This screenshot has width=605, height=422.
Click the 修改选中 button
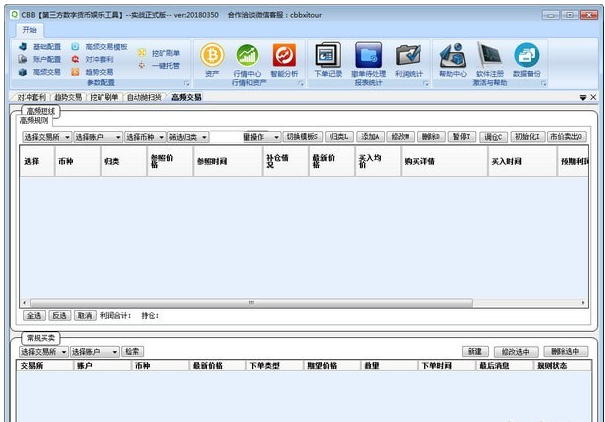coord(515,351)
